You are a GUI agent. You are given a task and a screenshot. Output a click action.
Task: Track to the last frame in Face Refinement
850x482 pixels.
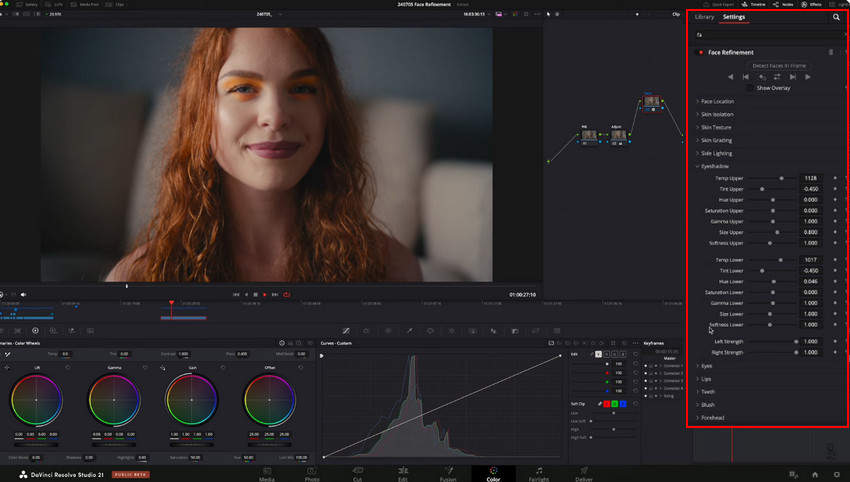point(793,77)
